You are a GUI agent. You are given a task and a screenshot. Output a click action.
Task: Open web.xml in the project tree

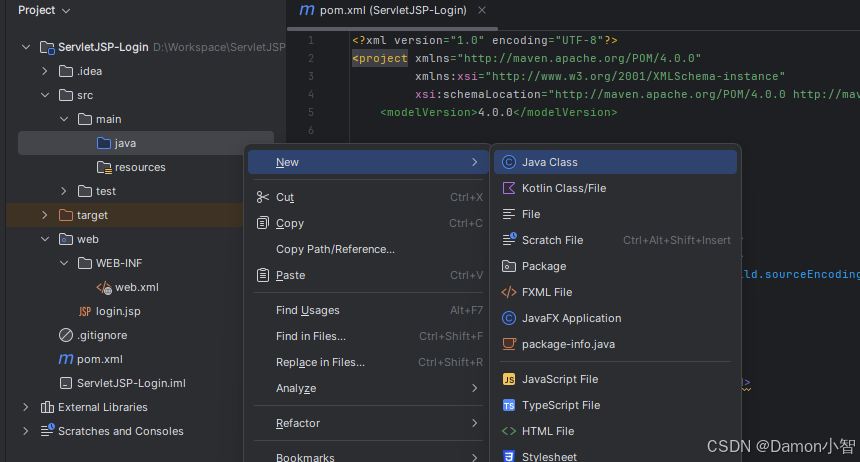tap(136, 287)
